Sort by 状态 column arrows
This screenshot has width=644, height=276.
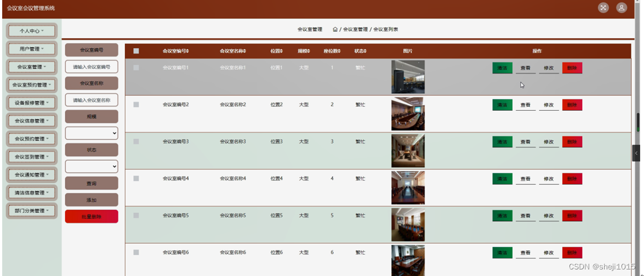[x=365, y=51]
